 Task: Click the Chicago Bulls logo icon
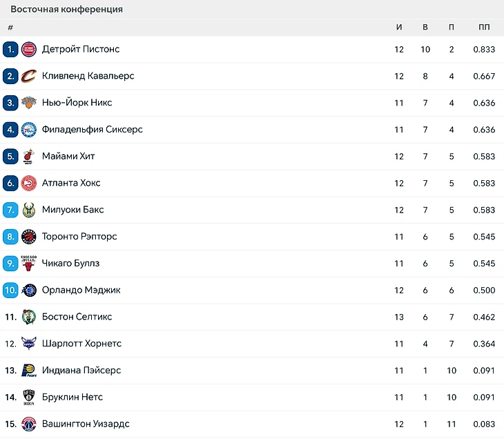coord(29,264)
